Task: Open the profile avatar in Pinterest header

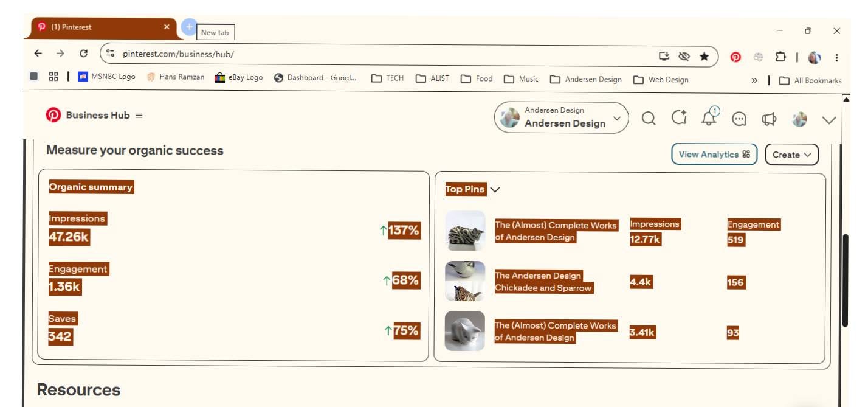Action: [x=799, y=119]
